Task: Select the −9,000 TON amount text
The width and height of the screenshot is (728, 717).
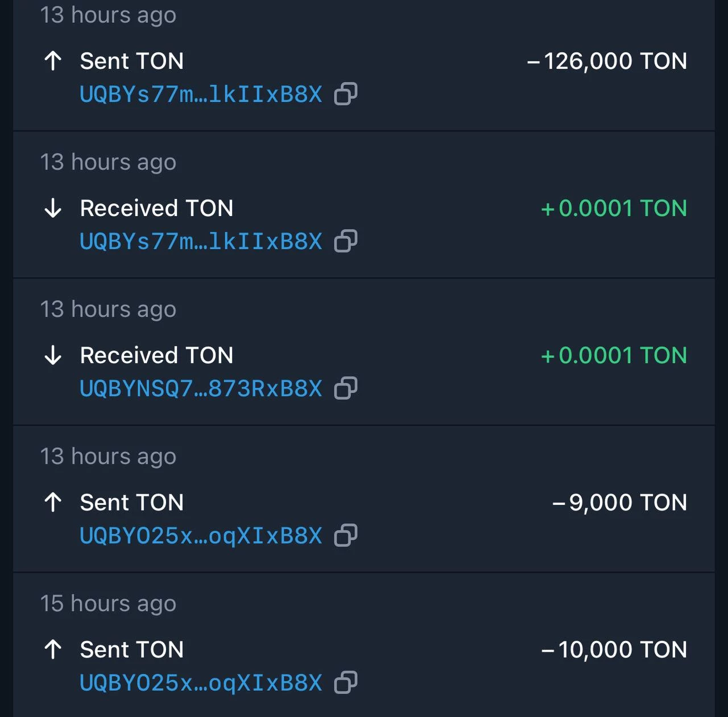Action: coord(619,502)
